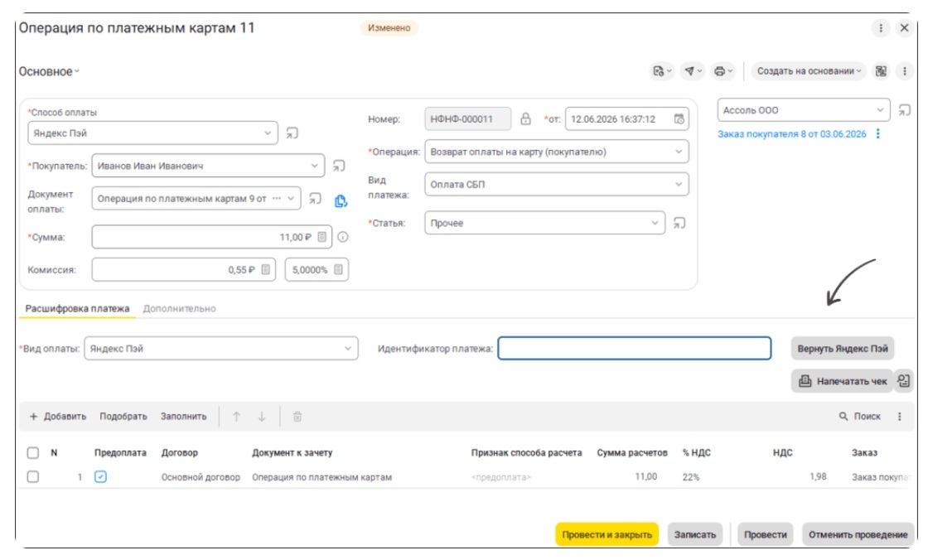The image size is (928, 560).
Task: Click the blue copy-document icon near Документ оплаты
Action: 341,200
